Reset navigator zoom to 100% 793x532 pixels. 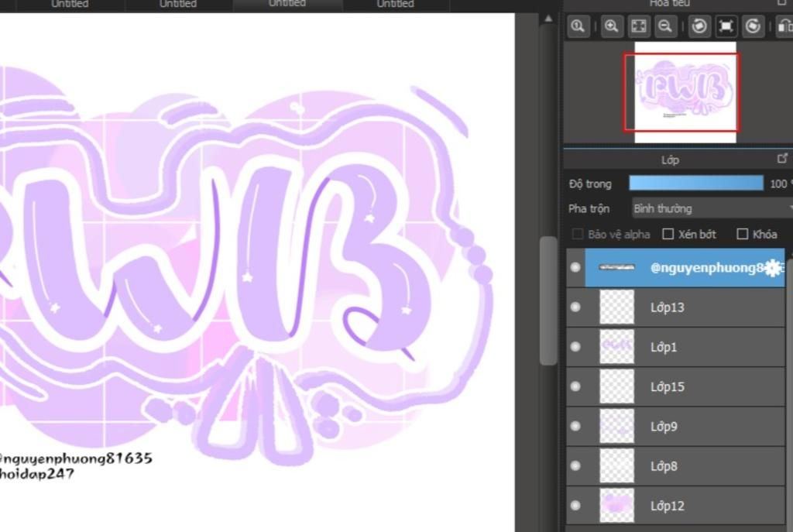click(578, 26)
